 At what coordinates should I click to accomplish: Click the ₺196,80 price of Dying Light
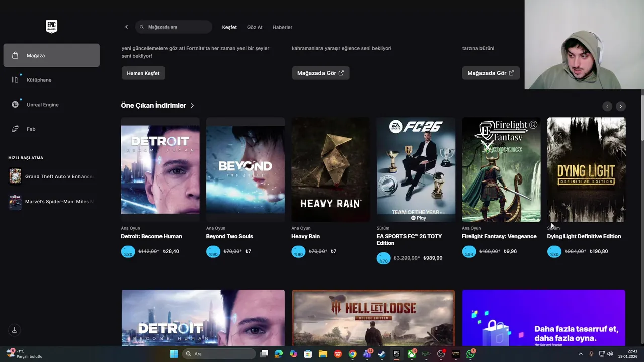pyautogui.click(x=599, y=251)
